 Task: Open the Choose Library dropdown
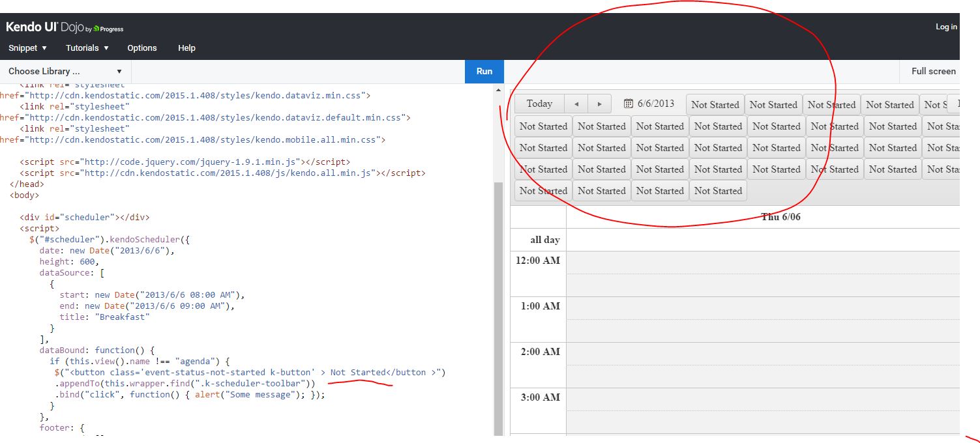click(x=65, y=71)
